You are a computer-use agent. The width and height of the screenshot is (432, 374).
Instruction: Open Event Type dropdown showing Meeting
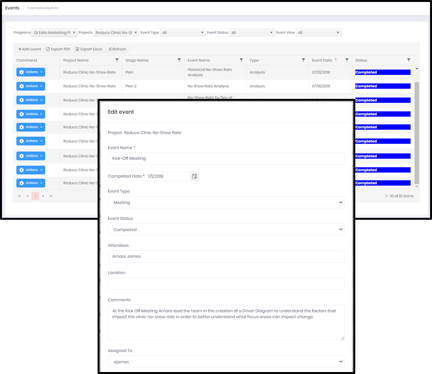click(x=226, y=202)
